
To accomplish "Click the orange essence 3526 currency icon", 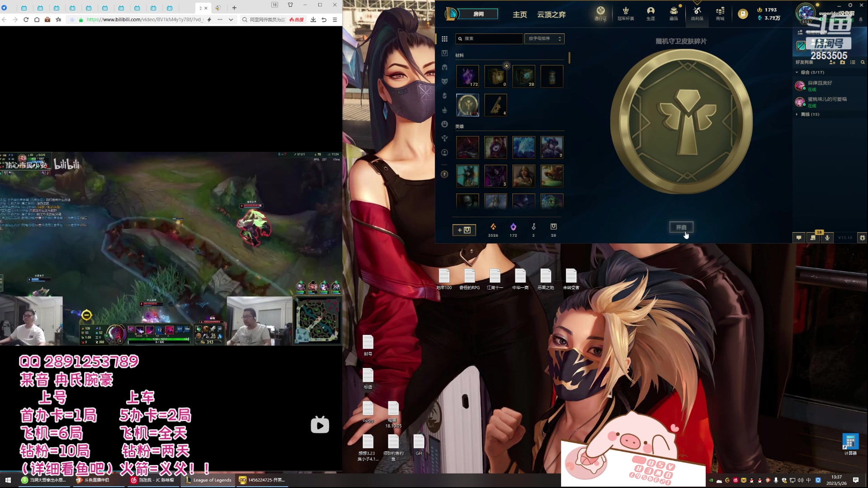I will point(493,227).
